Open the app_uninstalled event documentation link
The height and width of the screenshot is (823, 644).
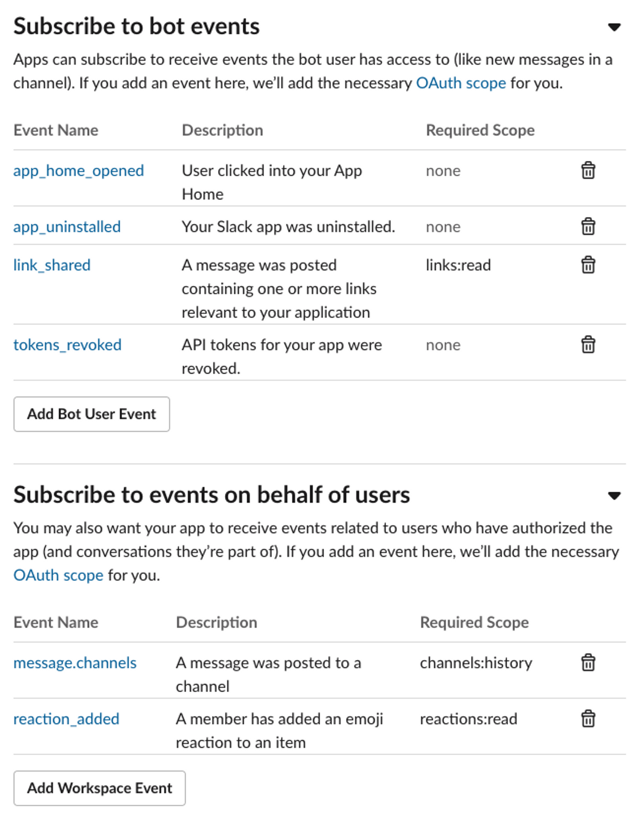click(67, 227)
